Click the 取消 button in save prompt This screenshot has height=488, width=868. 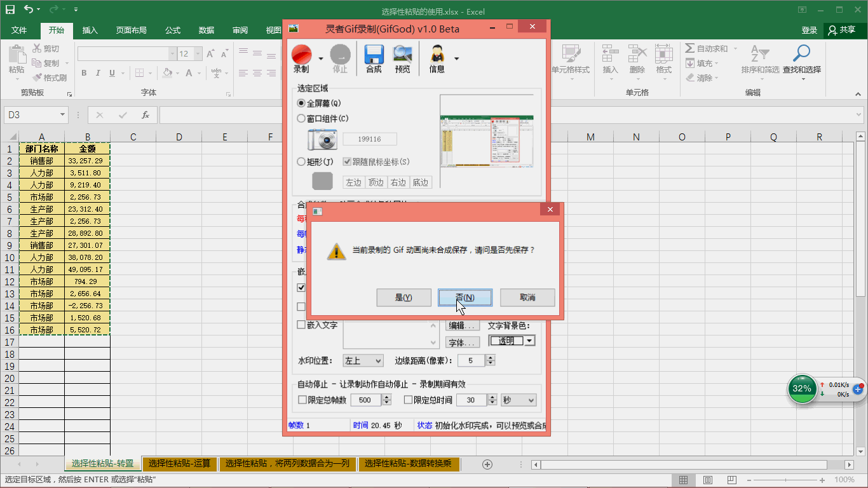pos(527,297)
